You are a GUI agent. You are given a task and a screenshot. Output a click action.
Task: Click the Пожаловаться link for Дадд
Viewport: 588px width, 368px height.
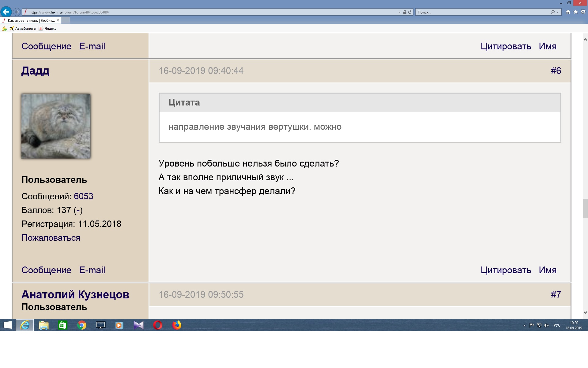pyautogui.click(x=51, y=238)
